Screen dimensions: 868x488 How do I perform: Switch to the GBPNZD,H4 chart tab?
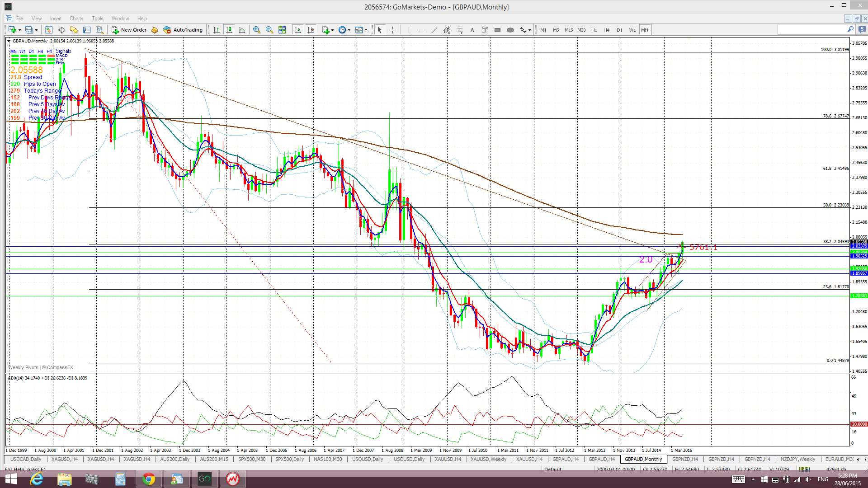684,459
